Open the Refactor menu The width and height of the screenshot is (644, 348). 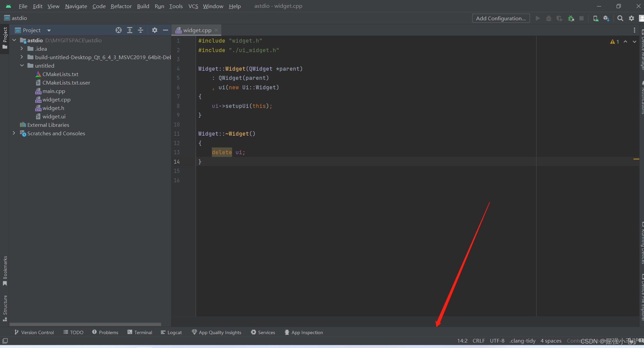[x=121, y=6]
